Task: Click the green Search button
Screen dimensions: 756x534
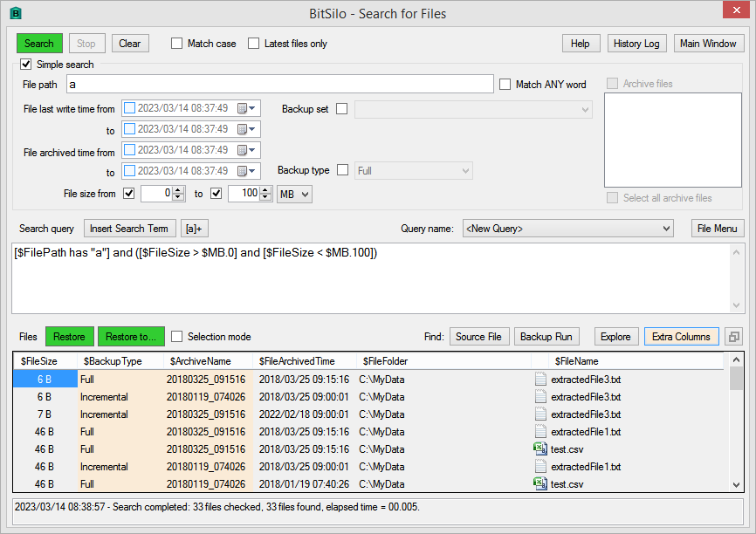Action: pos(39,44)
